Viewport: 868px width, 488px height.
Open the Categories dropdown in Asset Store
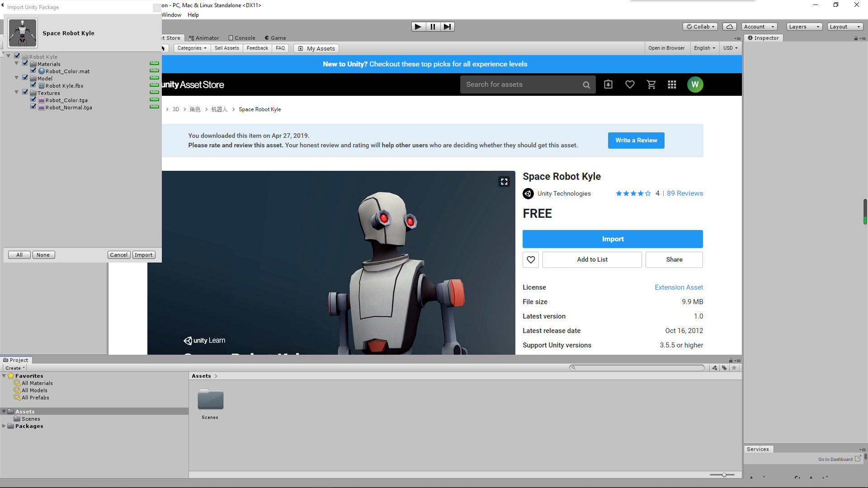(x=192, y=48)
